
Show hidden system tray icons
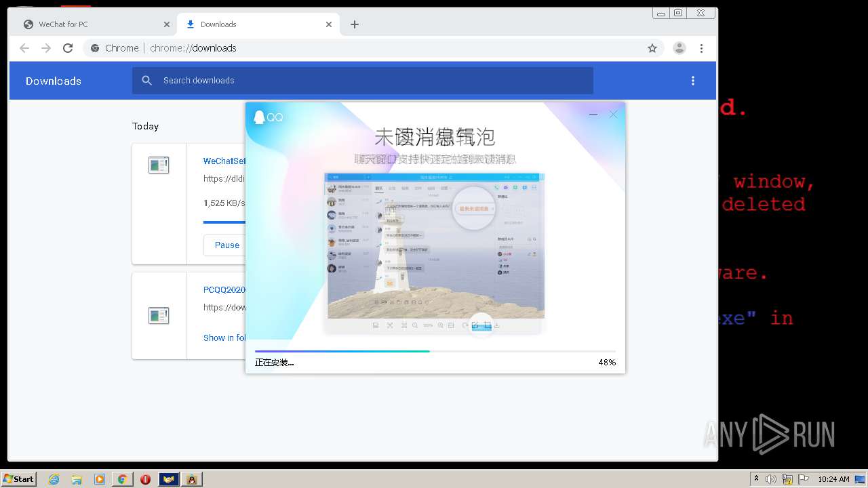point(757,479)
